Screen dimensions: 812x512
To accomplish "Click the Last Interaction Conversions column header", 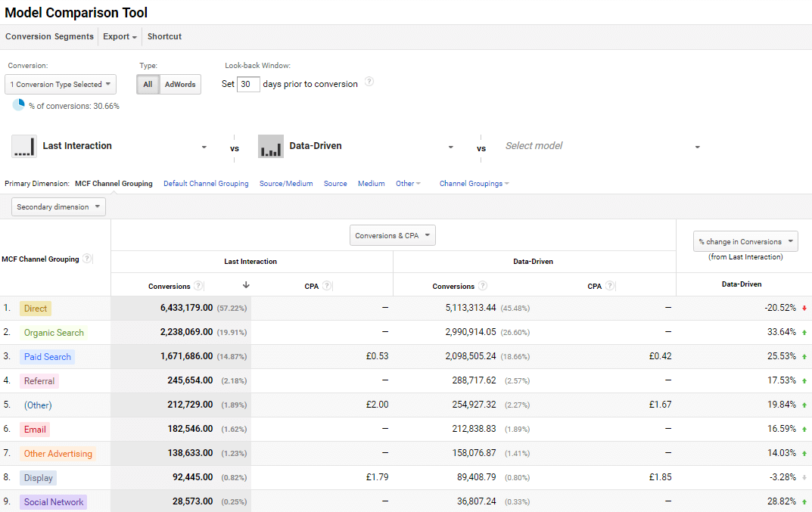I will pos(170,287).
